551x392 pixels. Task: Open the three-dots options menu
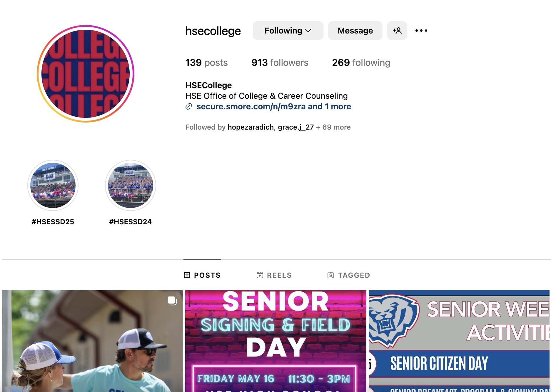point(421,31)
